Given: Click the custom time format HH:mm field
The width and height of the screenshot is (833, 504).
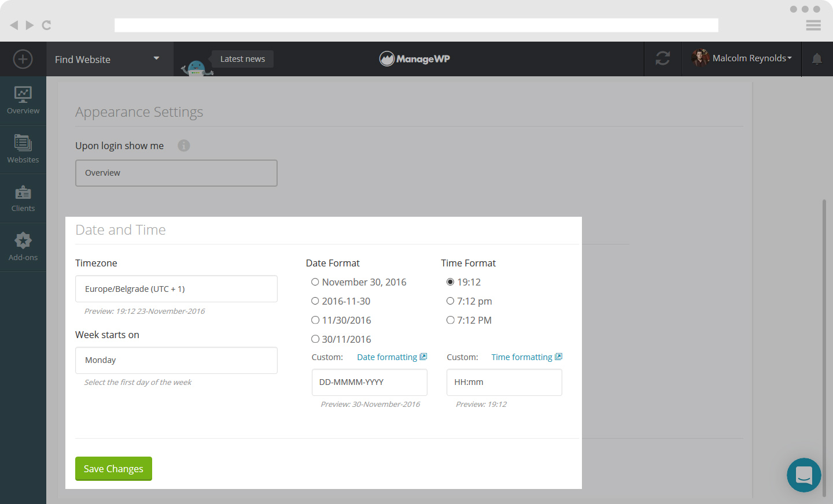Looking at the screenshot, I should click(x=504, y=382).
